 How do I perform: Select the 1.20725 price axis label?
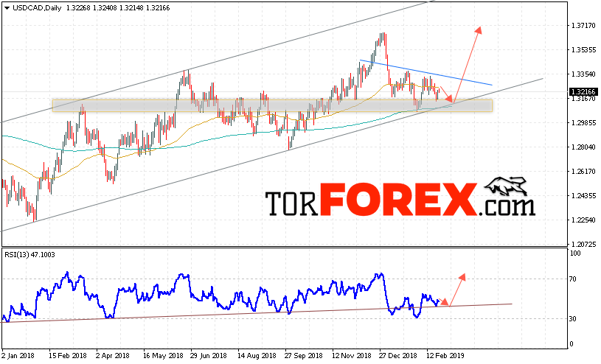point(583,244)
